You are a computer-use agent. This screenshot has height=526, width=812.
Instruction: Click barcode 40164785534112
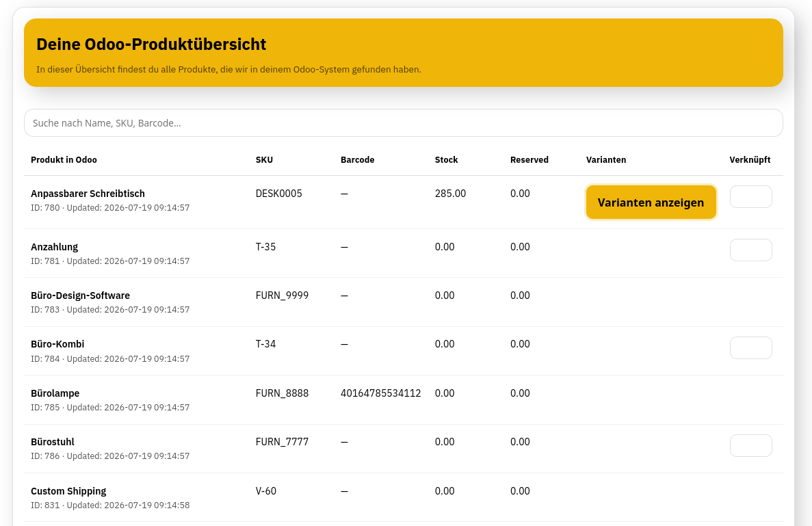click(x=380, y=393)
